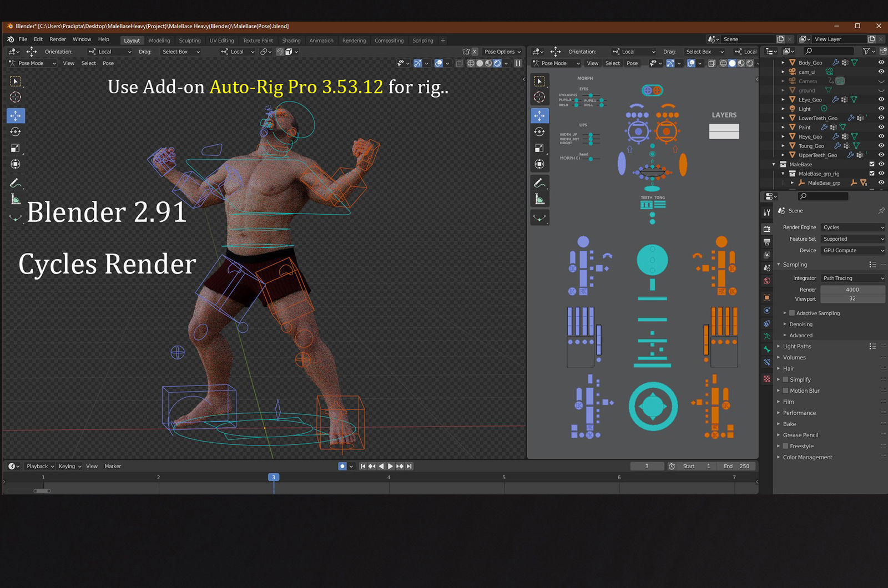Choose the Measure tool in left viewport
888x588 pixels.
point(16,199)
